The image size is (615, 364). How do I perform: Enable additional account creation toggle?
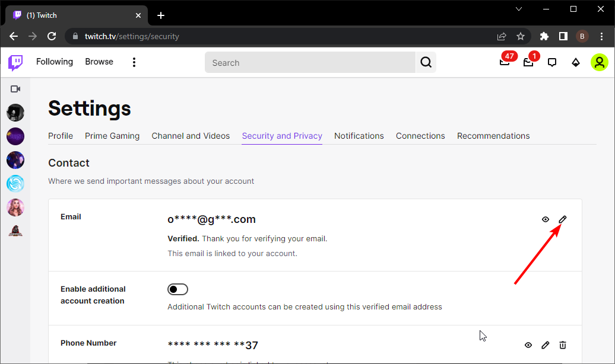pos(177,289)
